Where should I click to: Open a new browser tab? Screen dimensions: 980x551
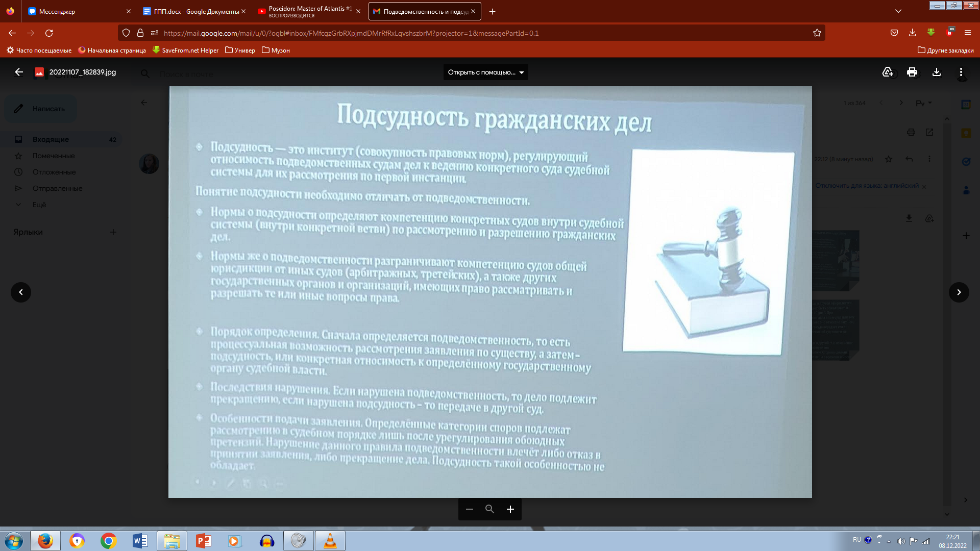coord(492,11)
